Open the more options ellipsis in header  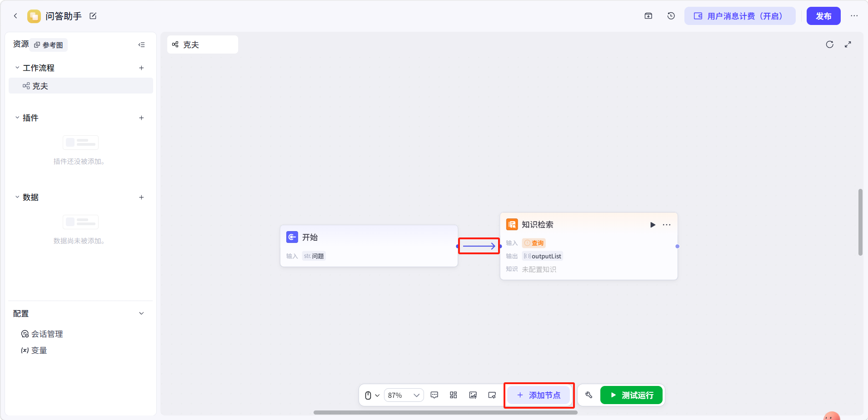[854, 16]
